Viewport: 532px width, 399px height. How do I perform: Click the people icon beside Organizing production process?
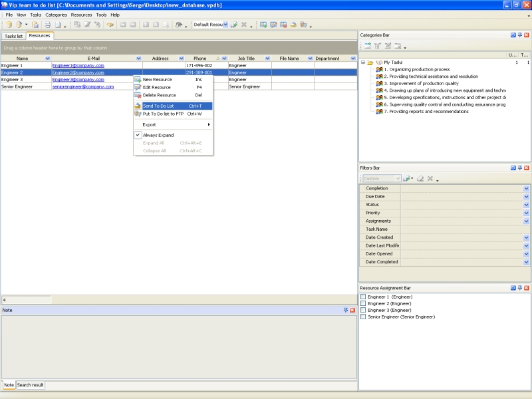pyautogui.click(x=379, y=69)
